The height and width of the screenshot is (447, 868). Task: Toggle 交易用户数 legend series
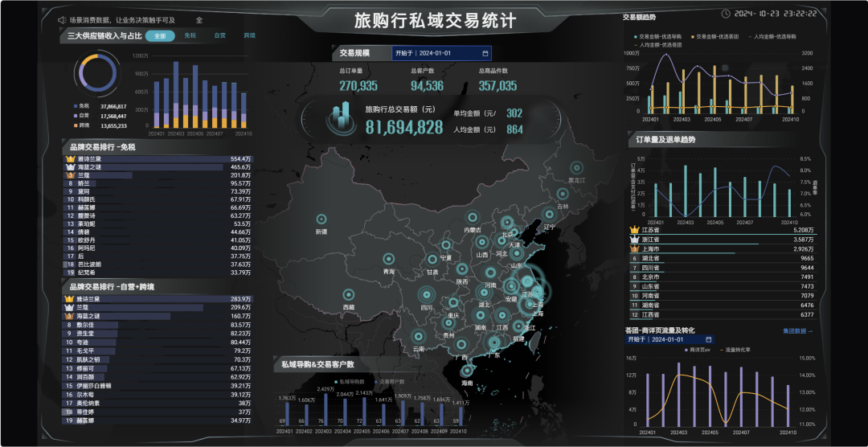388,382
